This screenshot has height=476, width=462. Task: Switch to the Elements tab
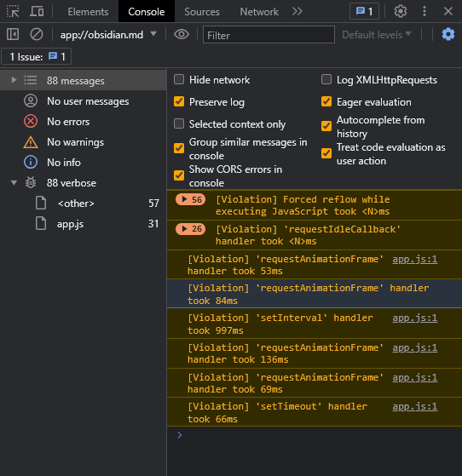[88, 12]
